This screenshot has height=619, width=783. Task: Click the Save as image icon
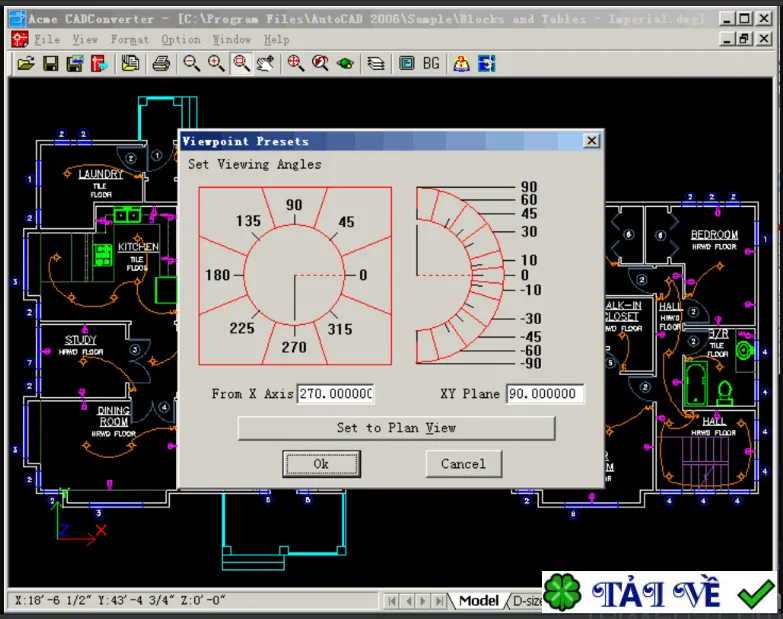[75, 63]
